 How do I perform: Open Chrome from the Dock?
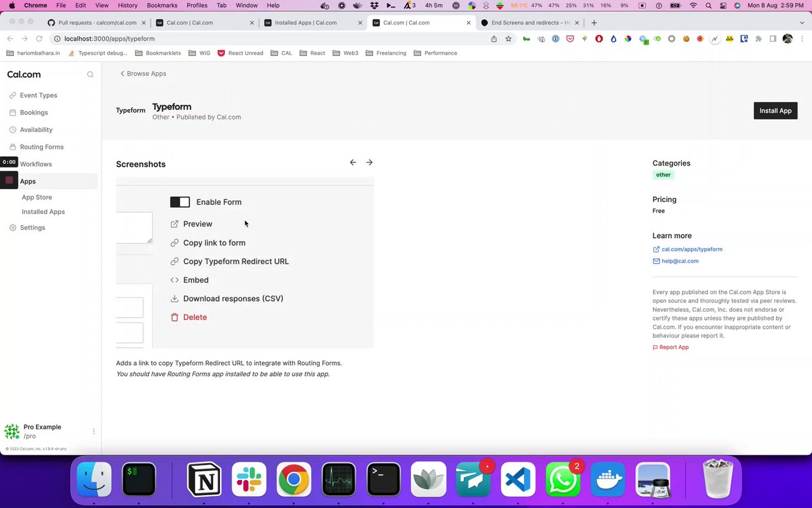tap(293, 479)
